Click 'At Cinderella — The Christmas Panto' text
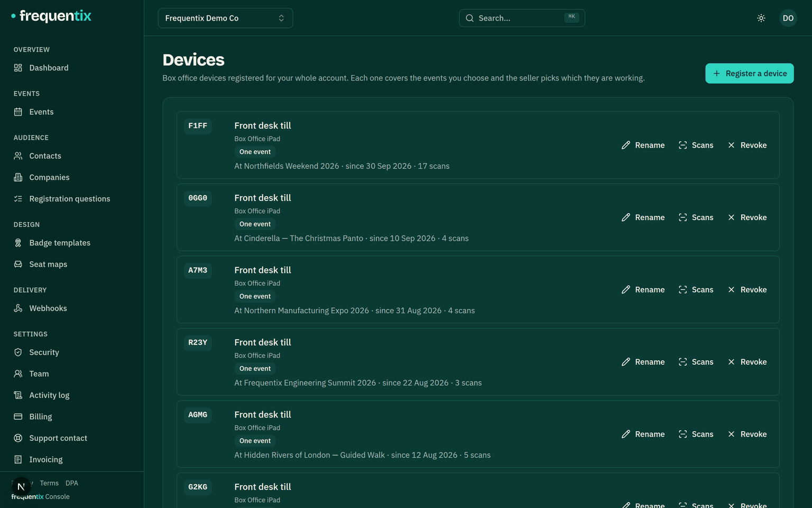 [299, 238]
